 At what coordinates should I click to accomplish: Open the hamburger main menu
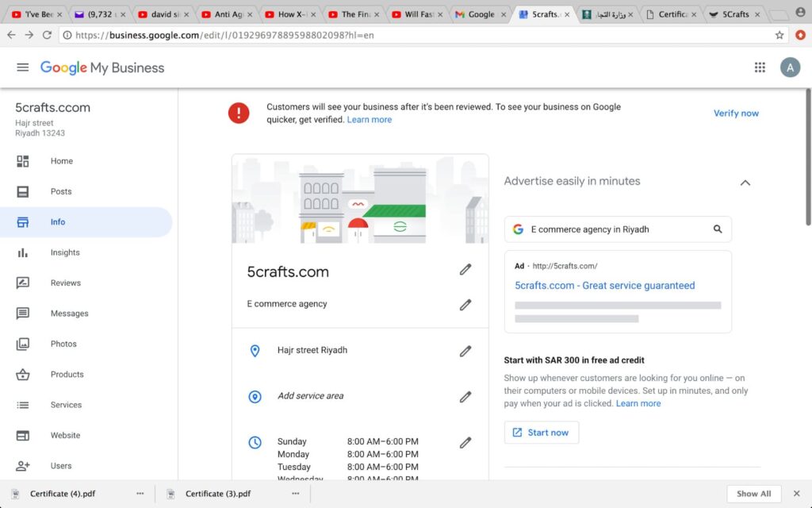[22, 67]
